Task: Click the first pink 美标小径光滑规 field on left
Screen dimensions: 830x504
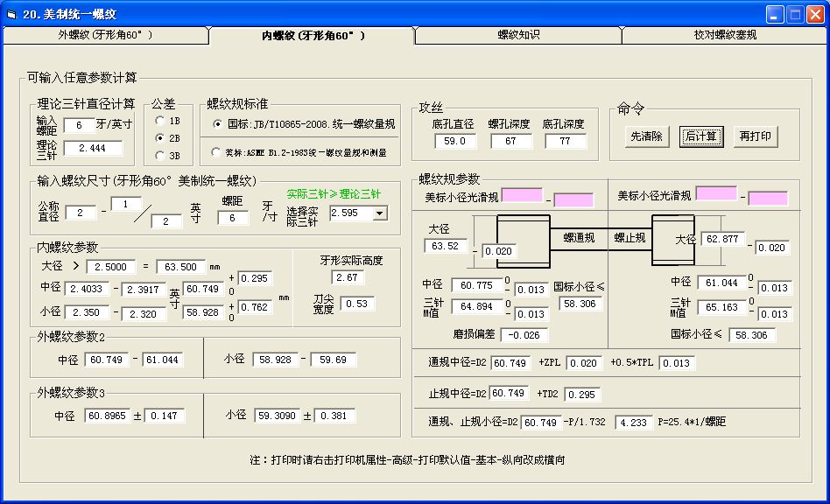Action: (522, 194)
